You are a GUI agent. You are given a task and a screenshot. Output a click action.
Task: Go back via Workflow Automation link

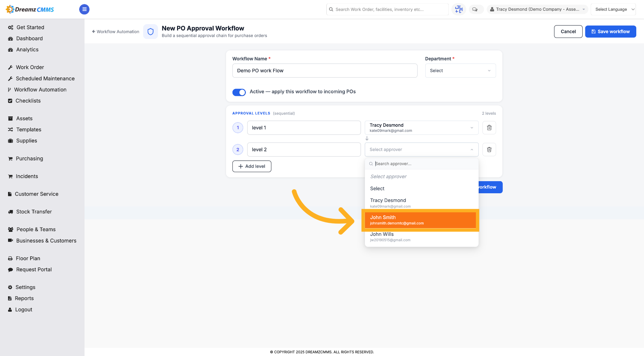(x=115, y=32)
